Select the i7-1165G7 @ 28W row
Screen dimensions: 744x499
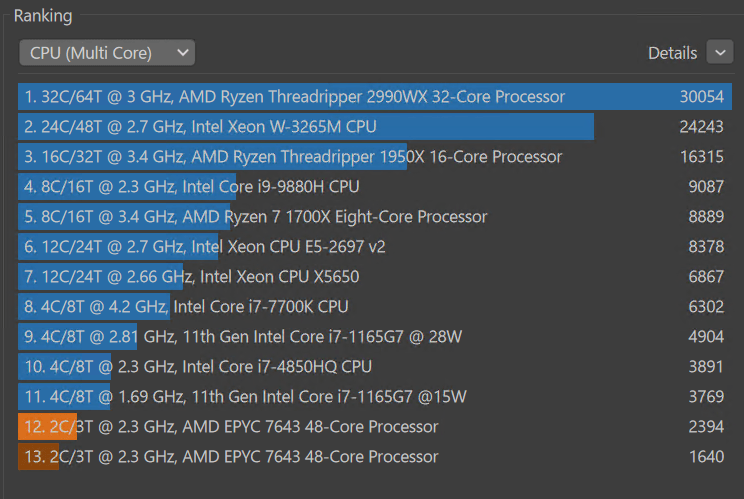point(375,337)
